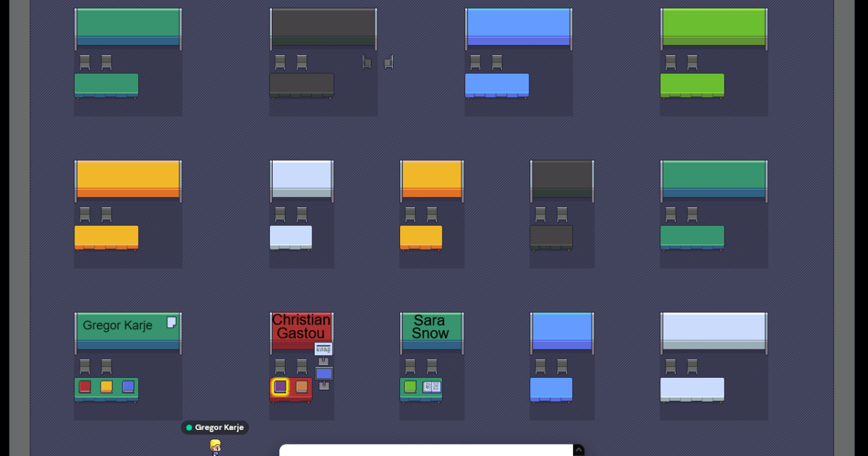Click the highlighted purple book on Christian Gastou's table

pyautogui.click(x=280, y=387)
